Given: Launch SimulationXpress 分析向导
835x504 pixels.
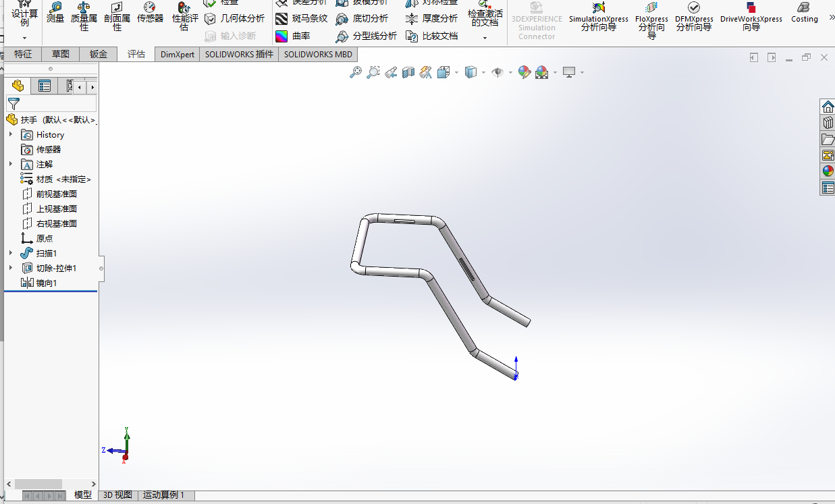Looking at the screenshot, I should pyautogui.click(x=598, y=17).
